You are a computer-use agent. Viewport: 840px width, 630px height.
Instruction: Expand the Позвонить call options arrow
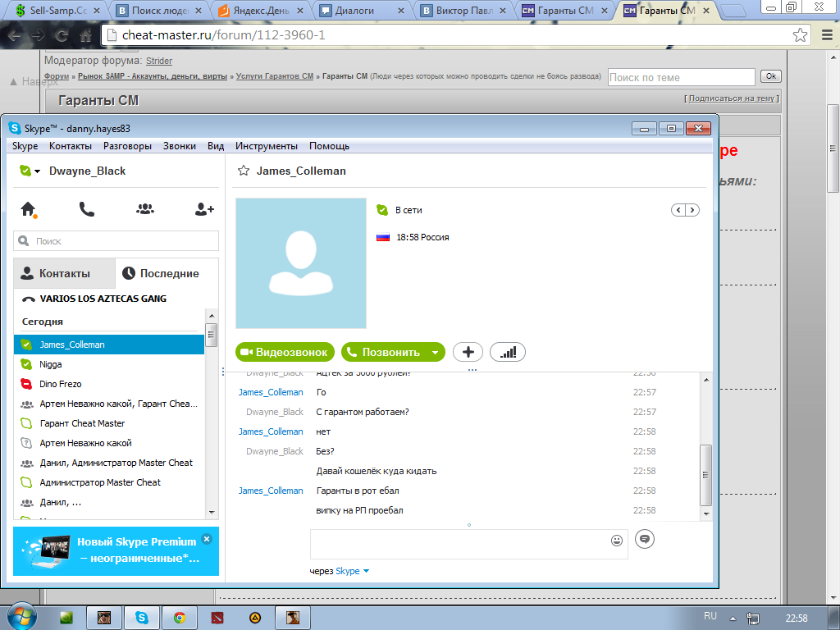435,352
